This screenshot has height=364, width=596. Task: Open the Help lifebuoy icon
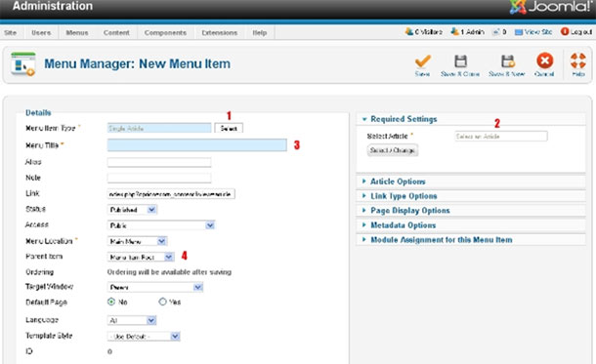pos(578,61)
